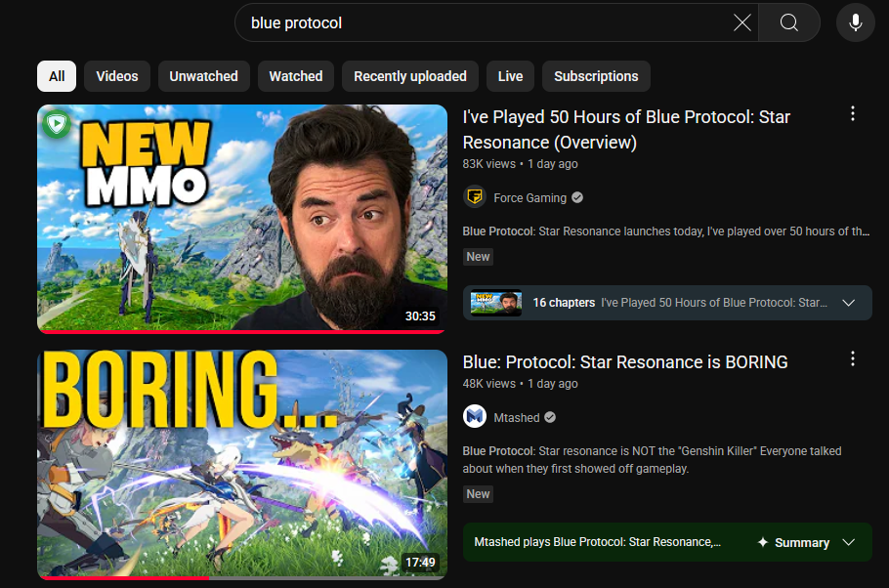Click the red watch progress bar under the BORING thumbnail
Image resolution: width=889 pixels, height=588 pixels.
126,578
